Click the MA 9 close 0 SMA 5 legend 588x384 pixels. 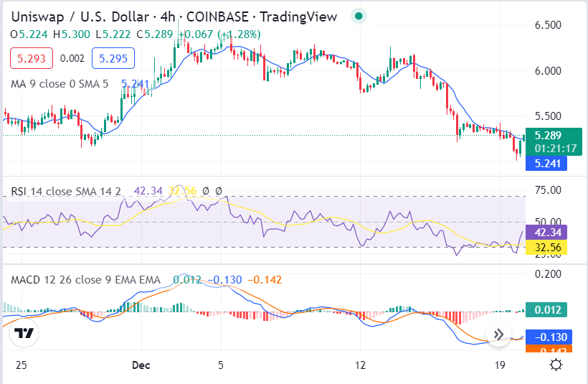coord(60,84)
